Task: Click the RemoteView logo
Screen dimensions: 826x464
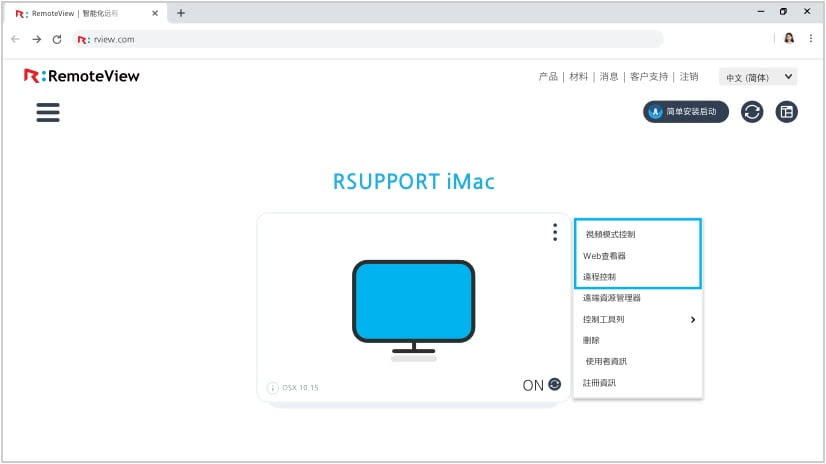Action: coord(82,76)
